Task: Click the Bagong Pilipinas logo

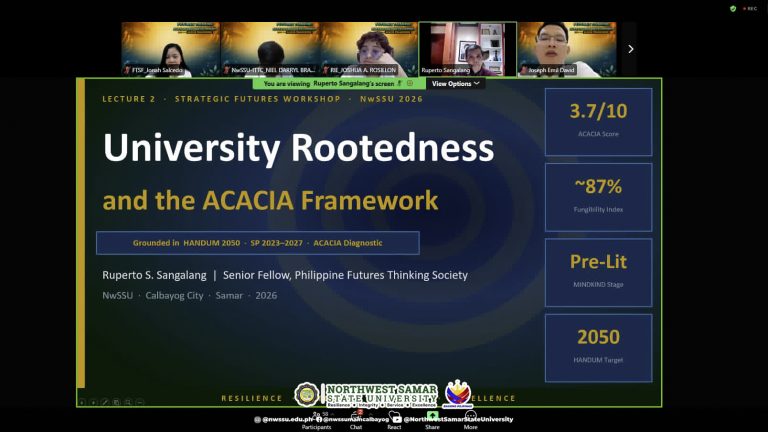Action: [458, 394]
